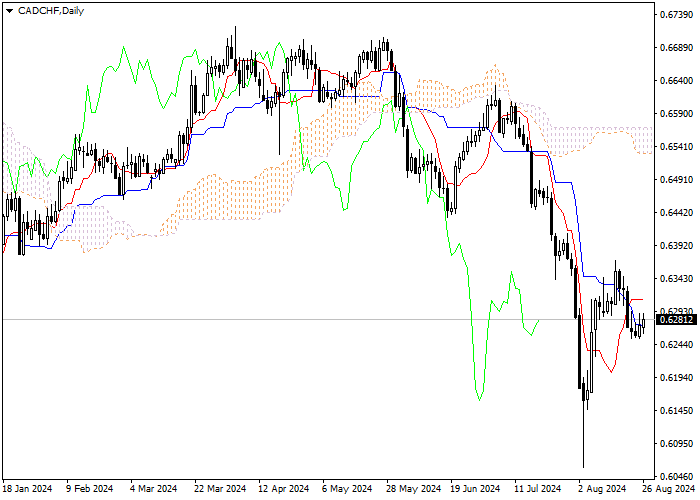Viewport: 700px width, 500px height.
Task: Click the 0.66890 price axis label
Action: 676,48
